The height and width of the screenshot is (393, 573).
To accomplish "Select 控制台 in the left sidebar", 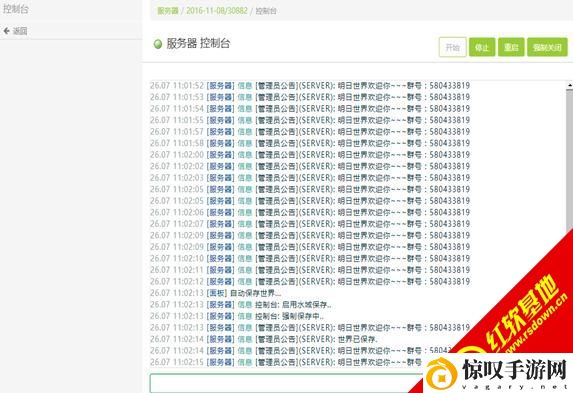I will click(x=15, y=9).
